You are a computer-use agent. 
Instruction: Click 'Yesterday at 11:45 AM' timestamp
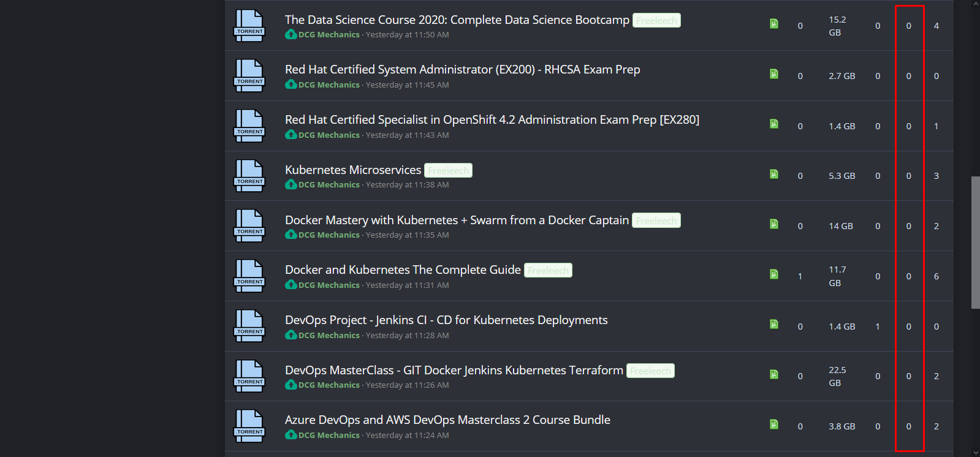(x=408, y=85)
